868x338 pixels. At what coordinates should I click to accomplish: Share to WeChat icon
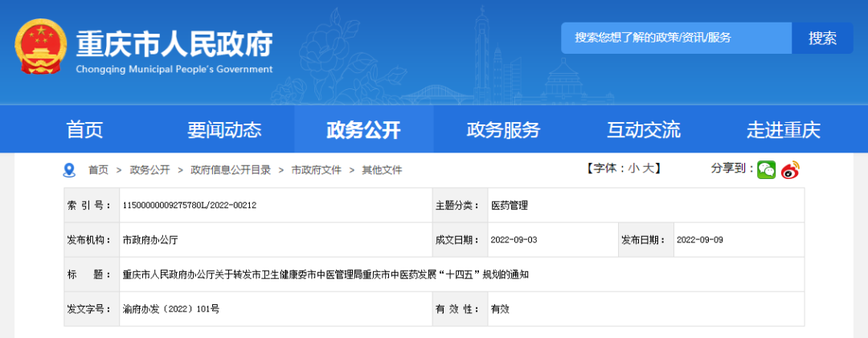tap(767, 170)
